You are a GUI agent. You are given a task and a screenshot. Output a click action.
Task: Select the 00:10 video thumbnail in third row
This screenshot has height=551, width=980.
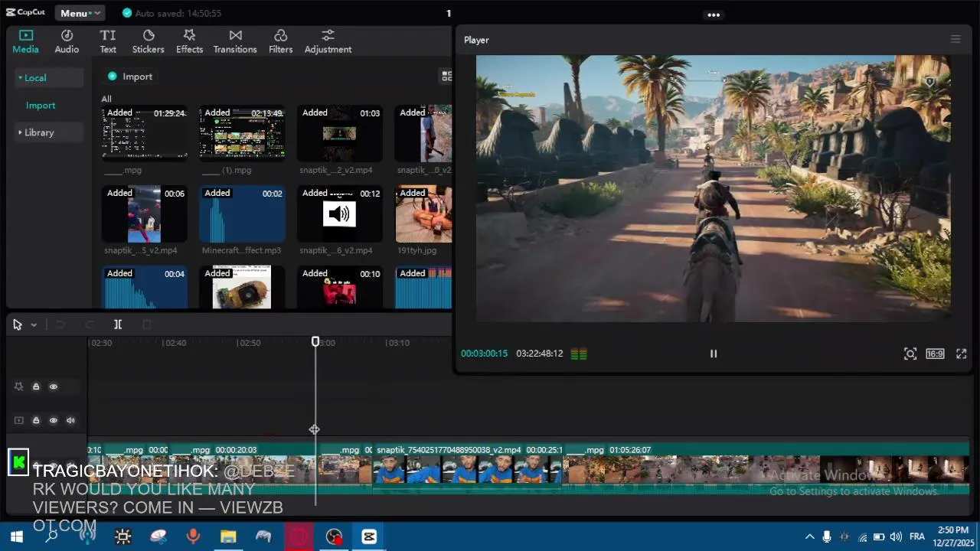[x=340, y=287]
